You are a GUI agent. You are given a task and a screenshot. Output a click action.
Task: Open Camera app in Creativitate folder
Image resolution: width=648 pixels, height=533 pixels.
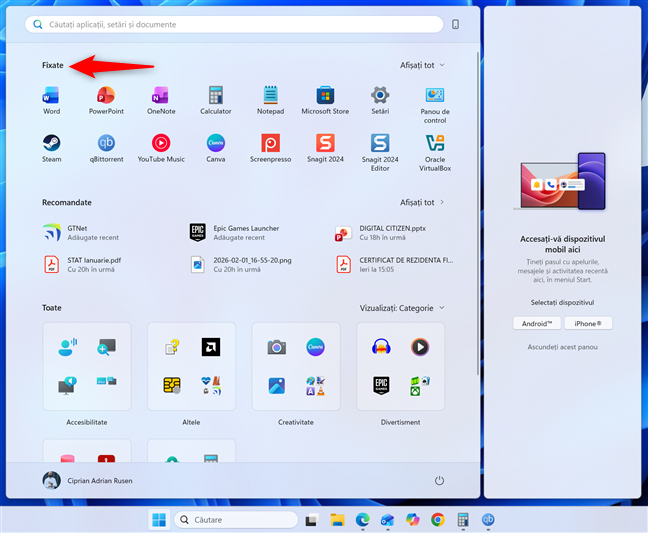[276, 347]
